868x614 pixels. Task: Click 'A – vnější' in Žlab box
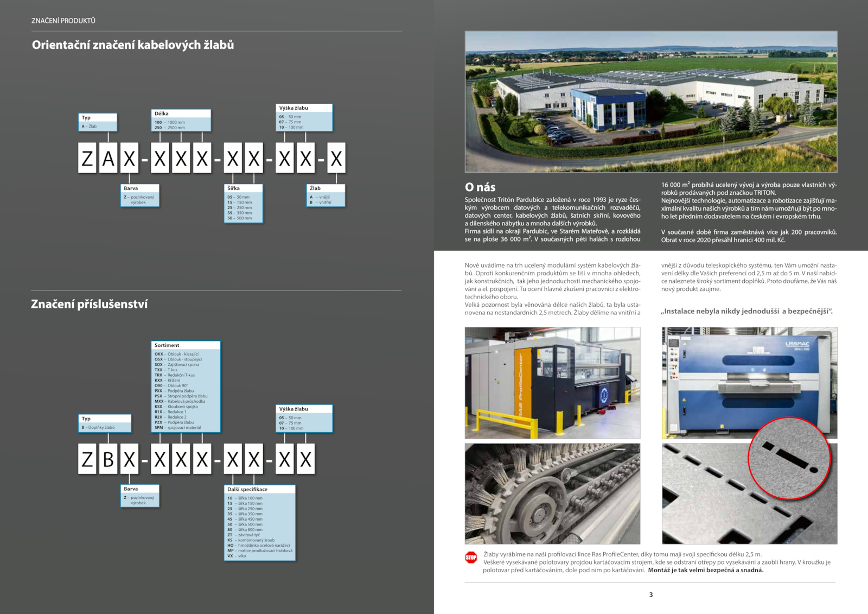click(x=320, y=197)
